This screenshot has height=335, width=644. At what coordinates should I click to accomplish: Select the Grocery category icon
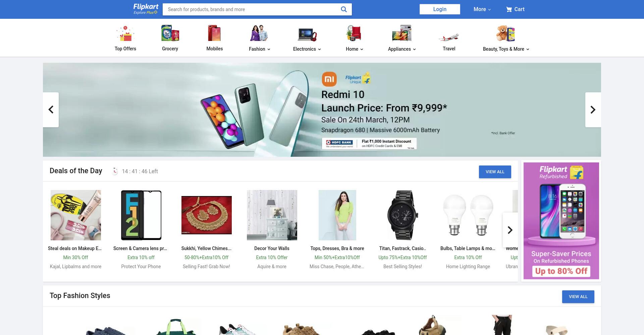(170, 33)
